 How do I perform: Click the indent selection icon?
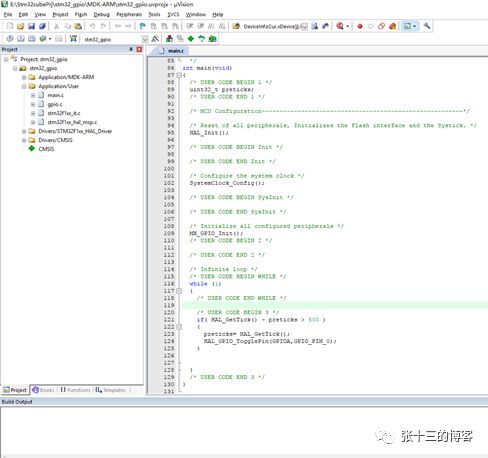[x=190, y=26]
